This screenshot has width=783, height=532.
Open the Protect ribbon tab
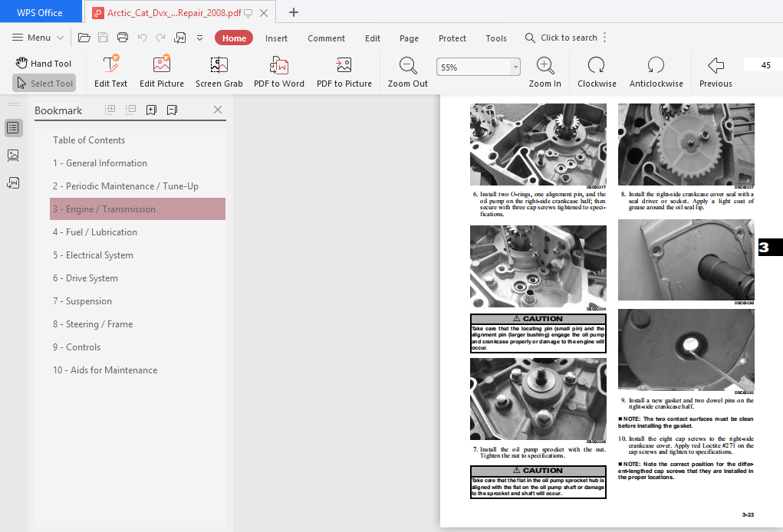click(x=452, y=38)
